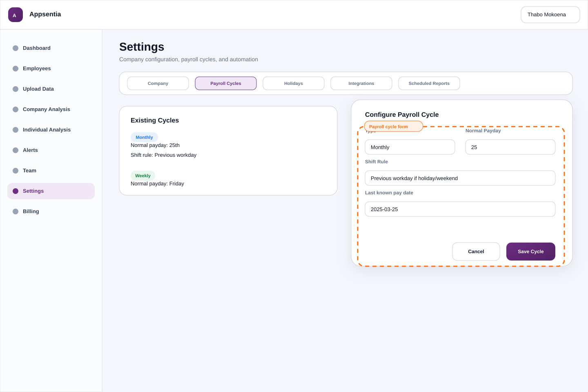588x392 pixels.
Task: Open the Alerts section
Action: click(x=51, y=150)
